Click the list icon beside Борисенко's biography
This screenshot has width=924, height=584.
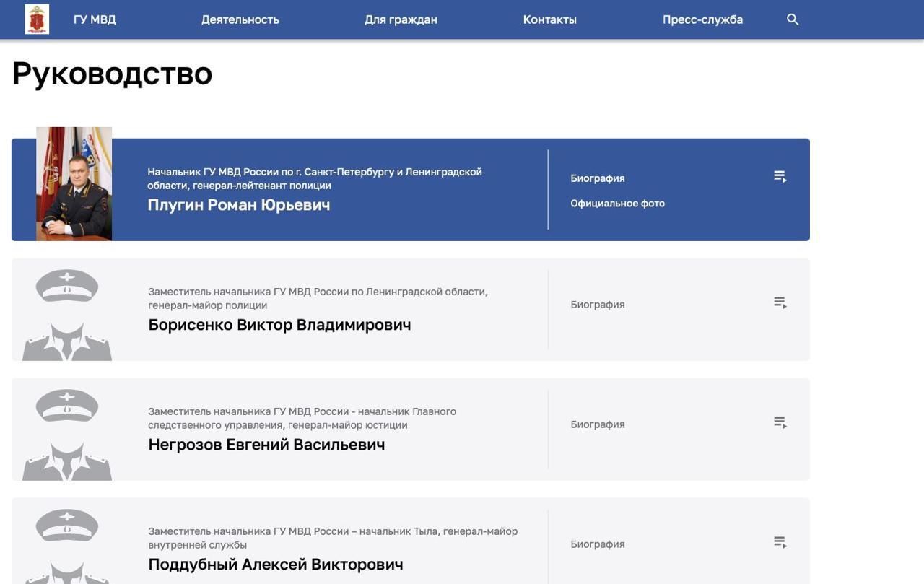pyautogui.click(x=780, y=302)
